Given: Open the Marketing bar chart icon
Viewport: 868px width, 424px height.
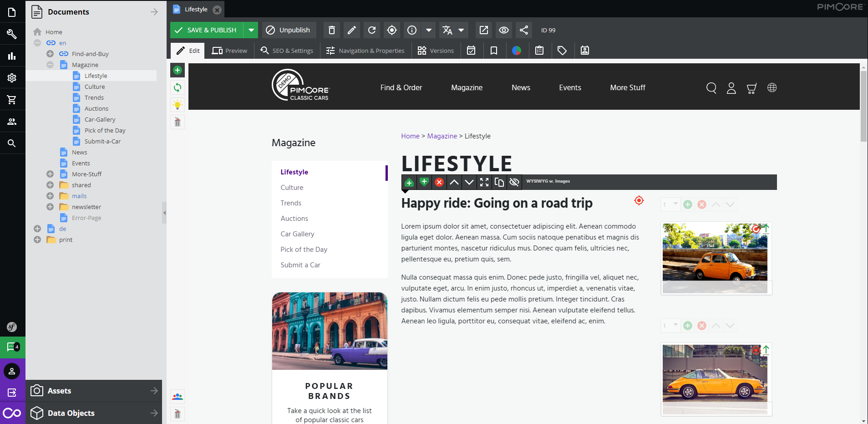Looking at the screenshot, I should [x=12, y=56].
